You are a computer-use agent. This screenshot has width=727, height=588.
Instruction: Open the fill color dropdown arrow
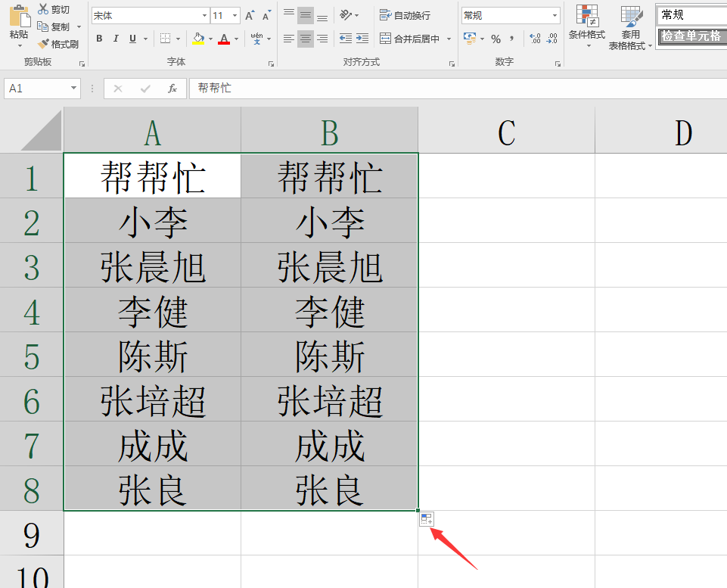[211, 39]
